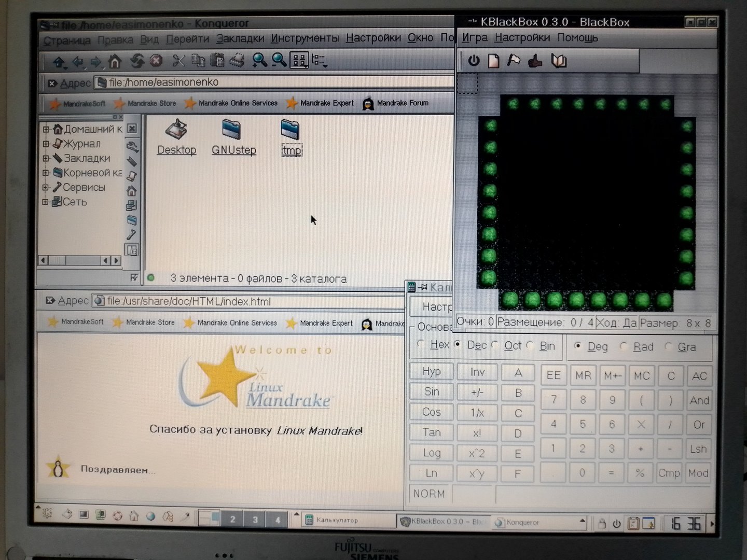Screen dimensions: 747x560
Task: Click the Zoom in magnifier icon
Action: tap(259, 60)
